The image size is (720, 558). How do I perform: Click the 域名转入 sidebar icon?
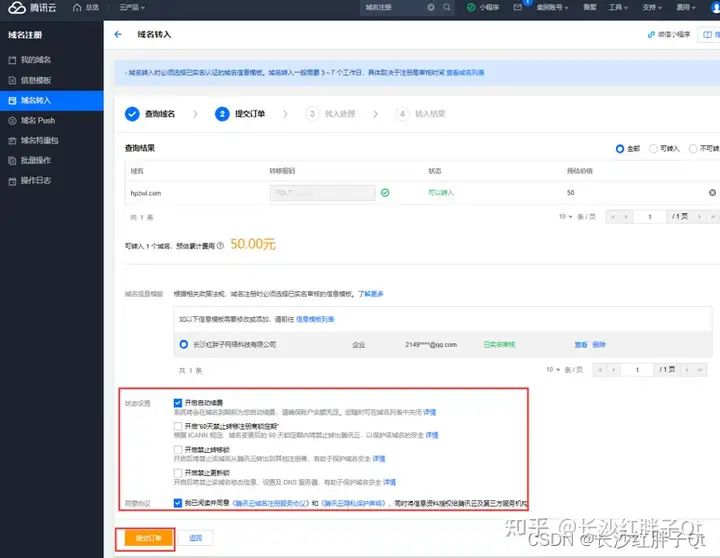point(12,101)
